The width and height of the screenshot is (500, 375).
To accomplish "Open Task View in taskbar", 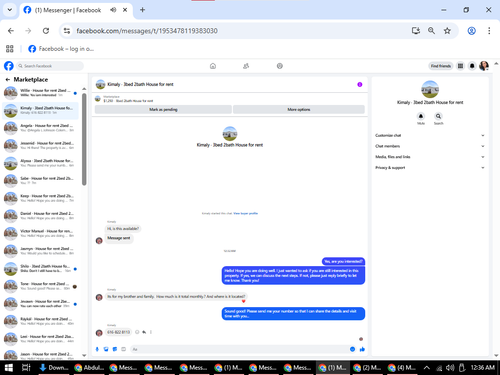I will (x=26, y=368).
